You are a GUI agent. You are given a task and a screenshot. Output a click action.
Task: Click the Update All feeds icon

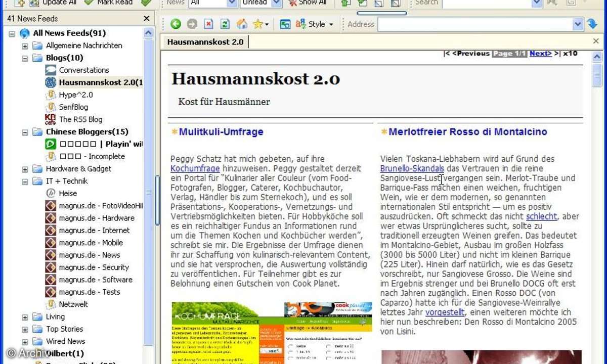[x=34, y=3]
